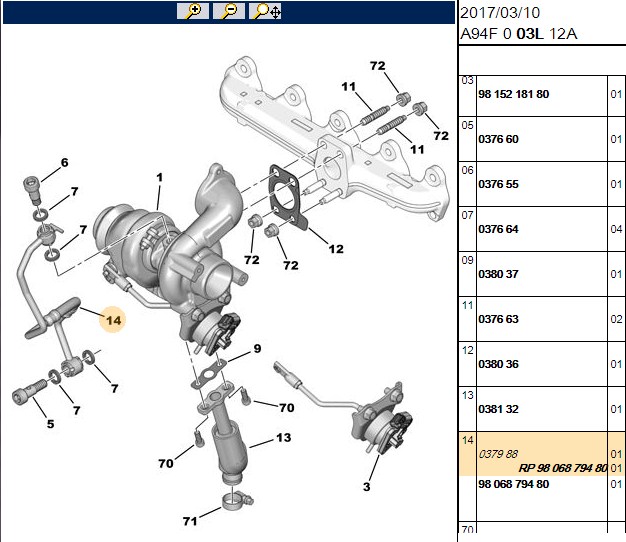This screenshot has width=626, height=542.
Task: Select part number 0376 63
Action: (498, 319)
